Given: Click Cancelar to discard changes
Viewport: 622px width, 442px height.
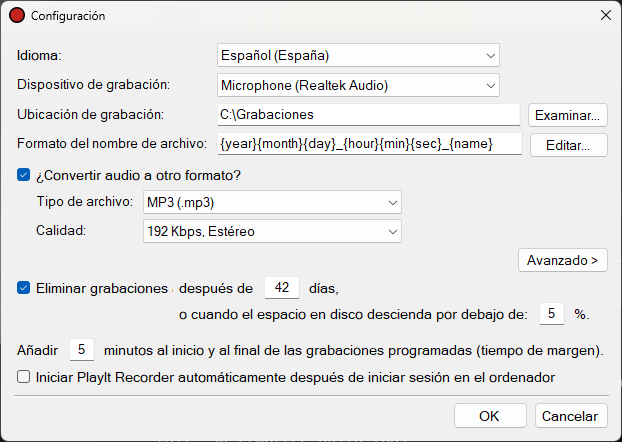Looking at the screenshot, I should point(571,416).
